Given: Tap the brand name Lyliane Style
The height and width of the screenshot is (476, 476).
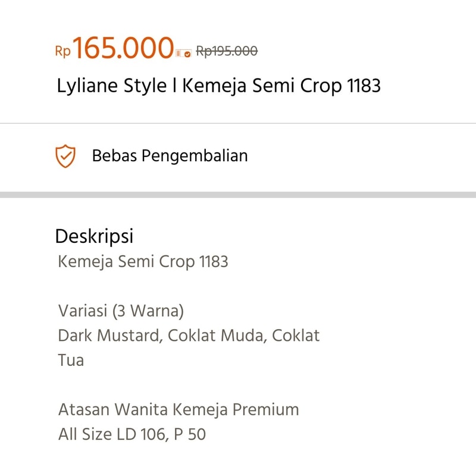Looking at the screenshot, I should click(x=112, y=86).
